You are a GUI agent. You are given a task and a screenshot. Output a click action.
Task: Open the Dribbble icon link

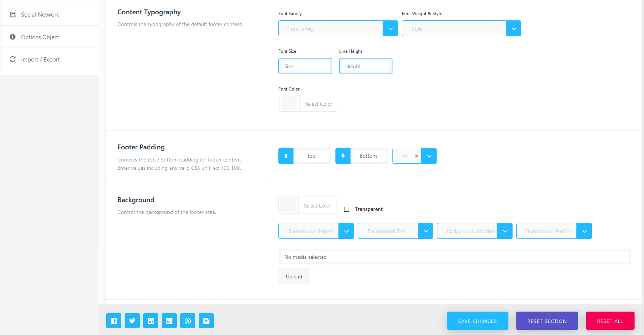pos(188,321)
